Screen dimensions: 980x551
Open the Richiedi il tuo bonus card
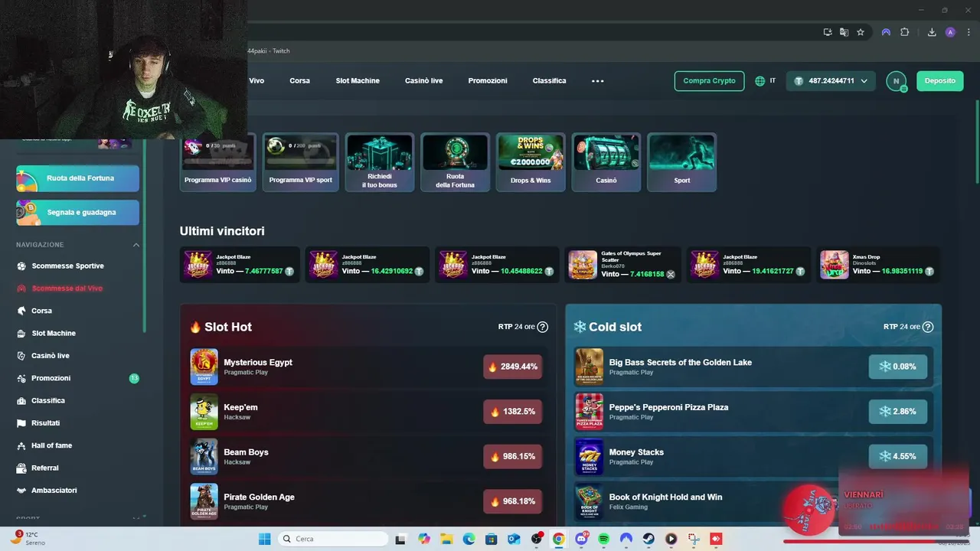click(380, 162)
